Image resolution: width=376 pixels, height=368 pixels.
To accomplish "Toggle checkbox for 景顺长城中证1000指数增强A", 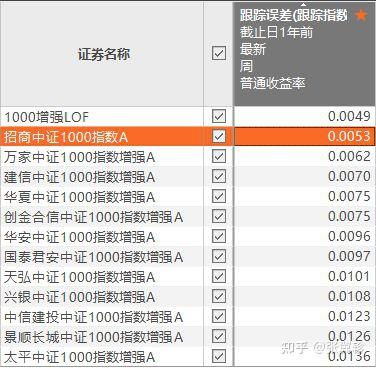I will pos(219,336).
